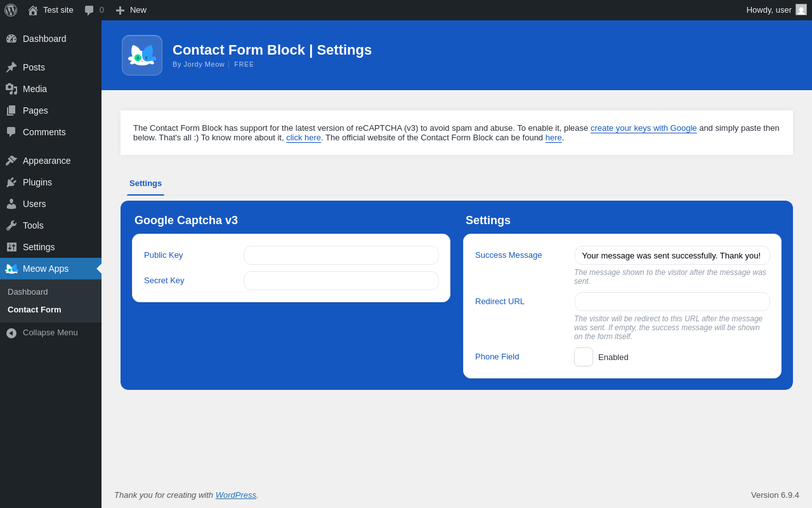The image size is (812, 508).
Task: Click the Contact Form Block cat logo
Action: (x=142, y=55)
